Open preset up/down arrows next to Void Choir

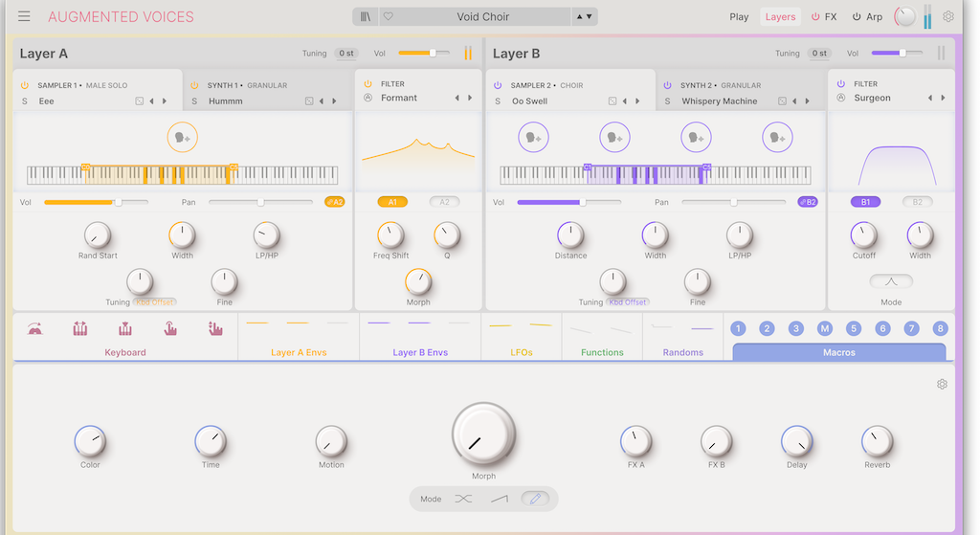coord(584,17)
